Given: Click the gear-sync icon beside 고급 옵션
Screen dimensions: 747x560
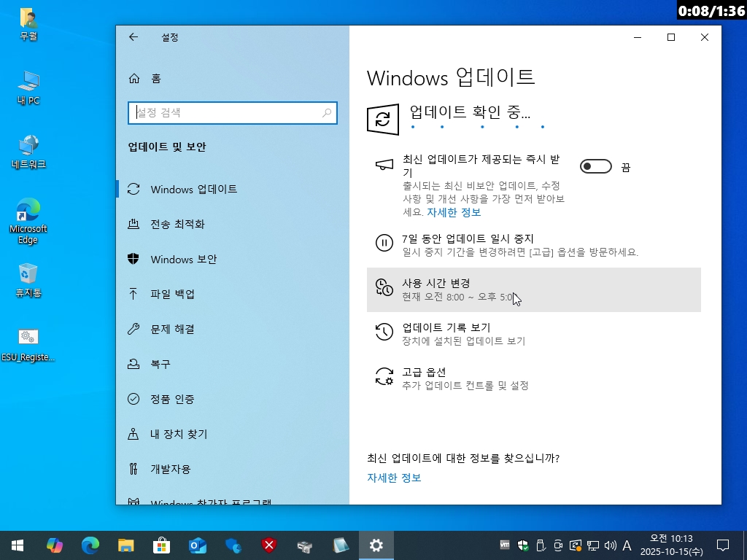Looking at the screenshot, I should pos(384,376).
